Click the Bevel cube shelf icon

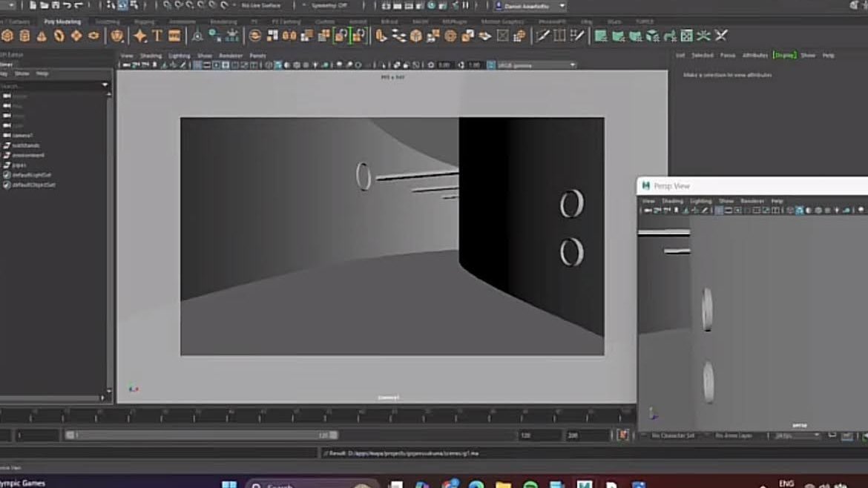pos(415,36)
